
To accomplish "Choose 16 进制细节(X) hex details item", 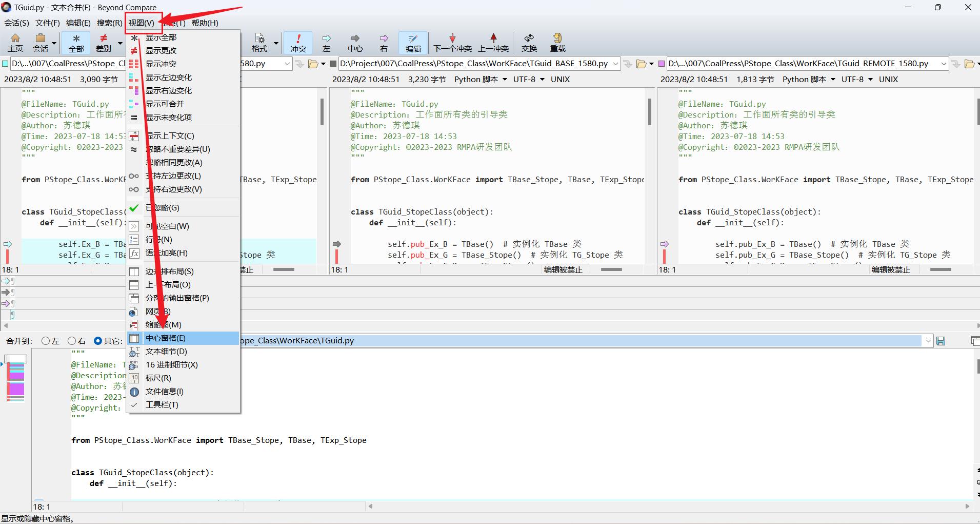I will pyautogui.click(x=183, y=365).
